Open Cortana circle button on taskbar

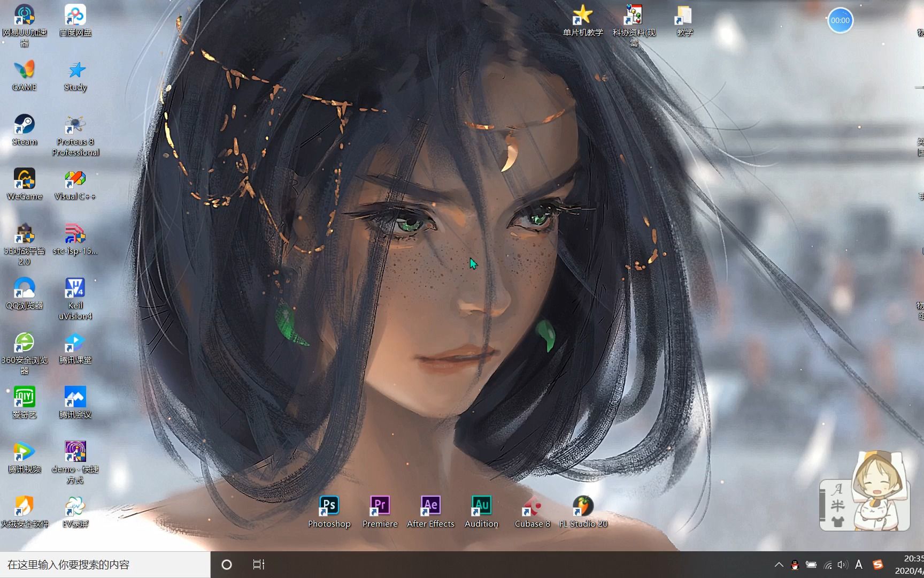coord(227,565)
